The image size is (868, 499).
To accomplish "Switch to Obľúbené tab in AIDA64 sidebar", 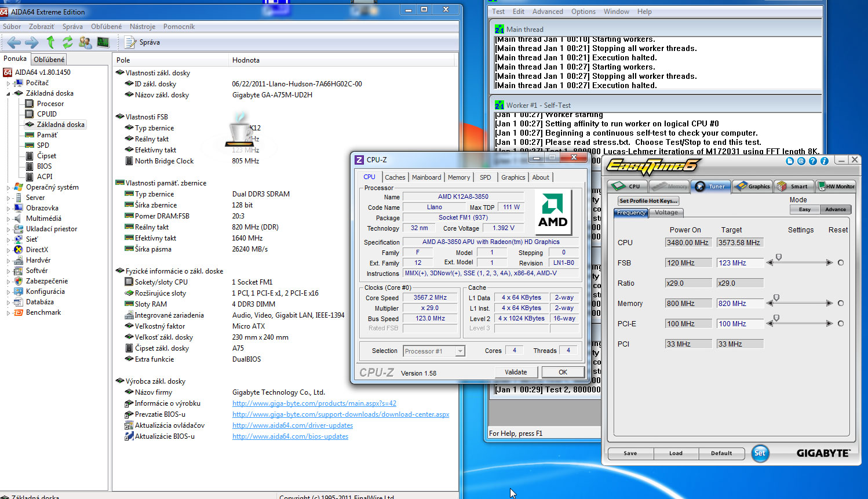I will tap(49, 59).
